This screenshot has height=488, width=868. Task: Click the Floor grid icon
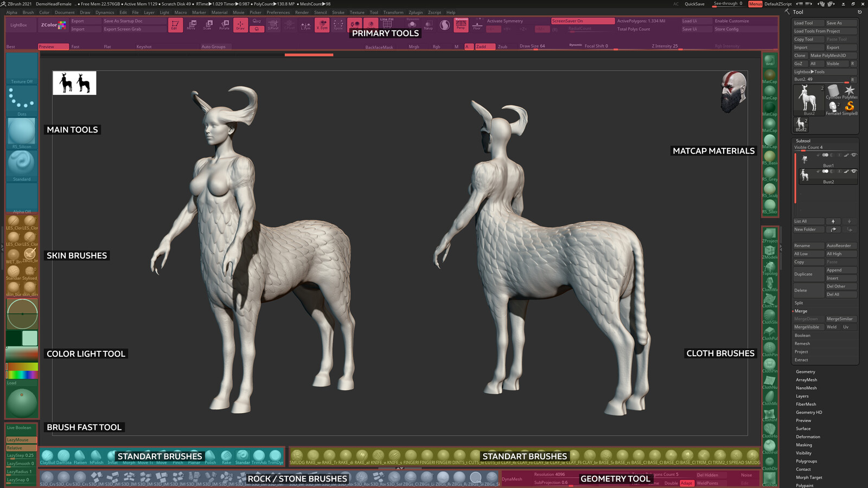tap(477, 25)
